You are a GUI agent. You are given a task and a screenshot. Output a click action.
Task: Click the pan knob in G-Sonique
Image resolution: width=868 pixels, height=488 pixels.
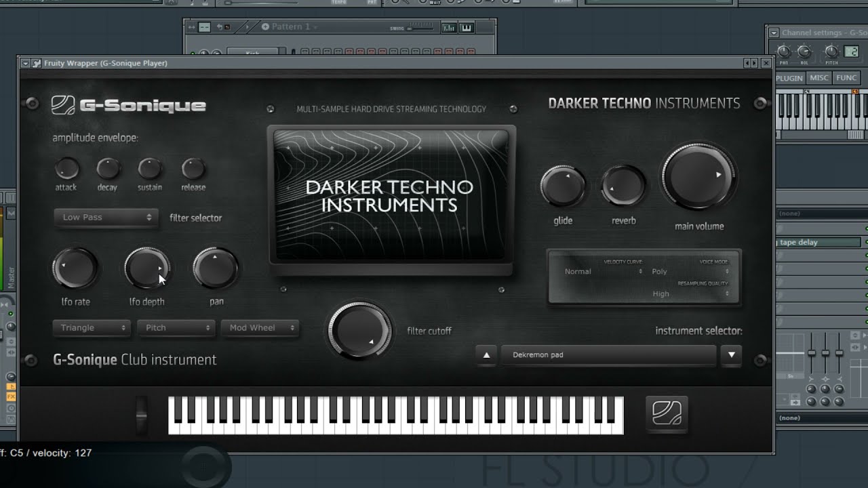point(216,268)
